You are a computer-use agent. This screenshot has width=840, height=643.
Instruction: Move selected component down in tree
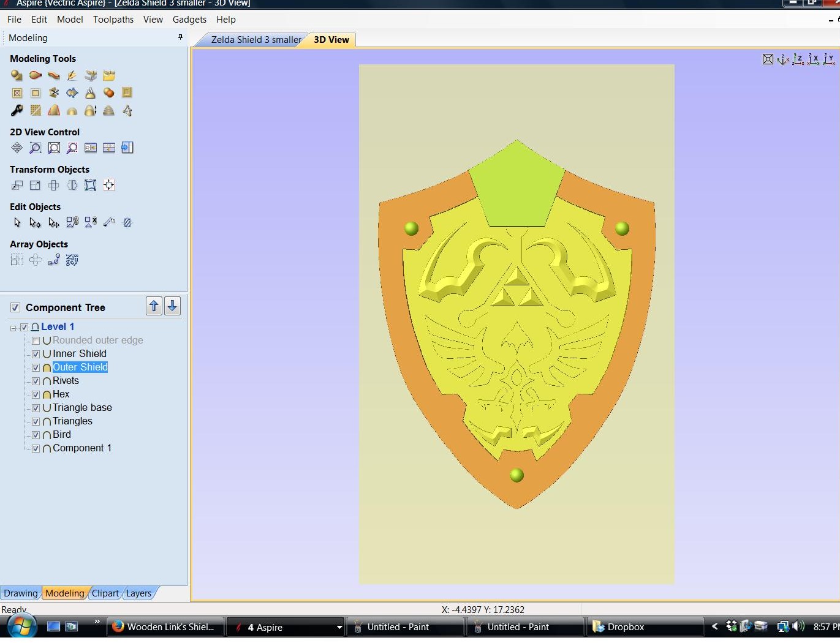173,306
